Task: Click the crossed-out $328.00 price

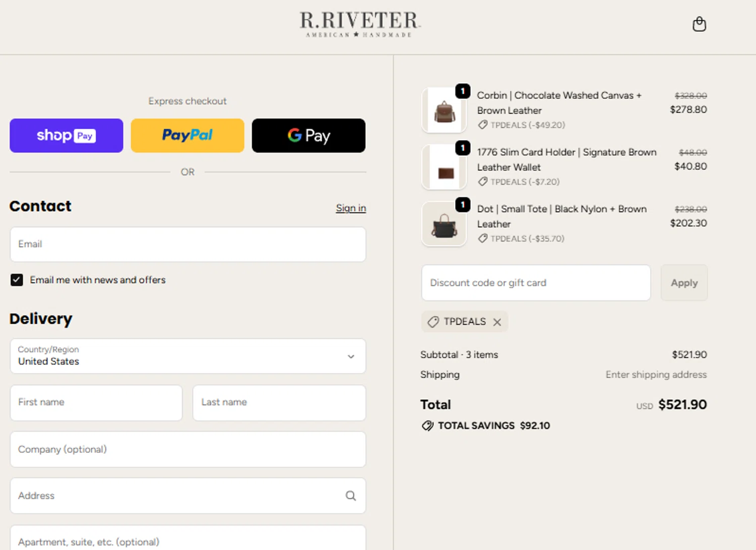Action: (x=690, y=95)
